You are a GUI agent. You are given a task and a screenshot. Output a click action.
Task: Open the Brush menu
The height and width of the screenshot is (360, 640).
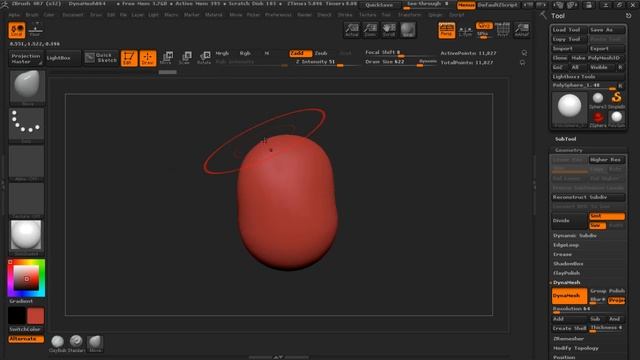[x=32, y=15]
